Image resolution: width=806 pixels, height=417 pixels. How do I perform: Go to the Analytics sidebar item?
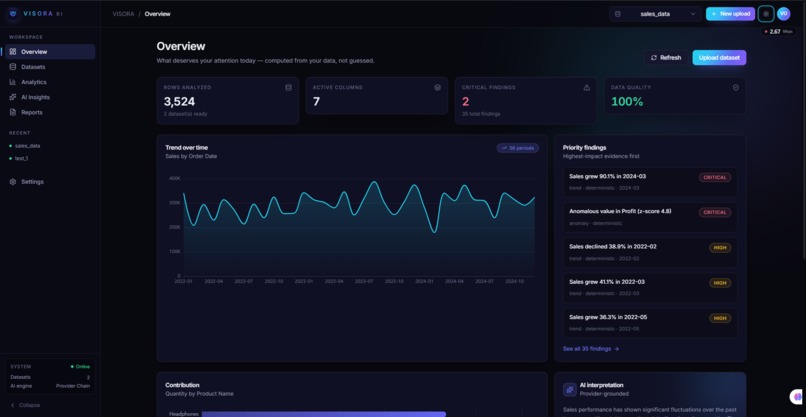[50, 82]
